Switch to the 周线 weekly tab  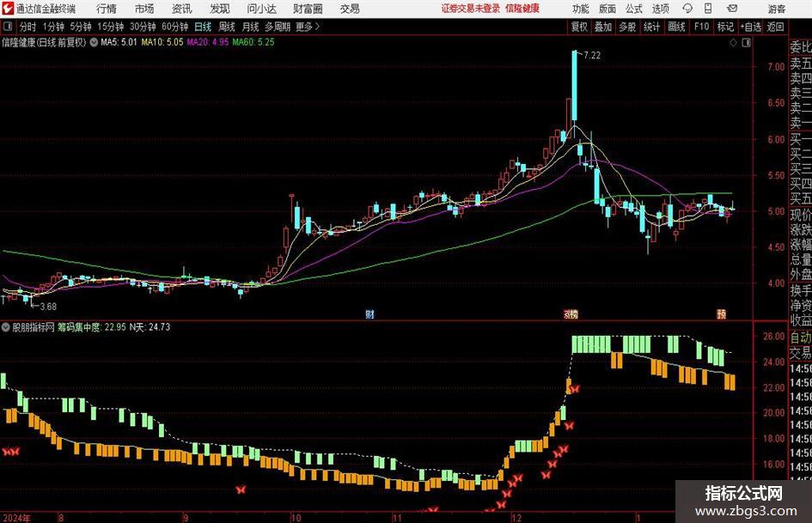click(x=227, y=27)
